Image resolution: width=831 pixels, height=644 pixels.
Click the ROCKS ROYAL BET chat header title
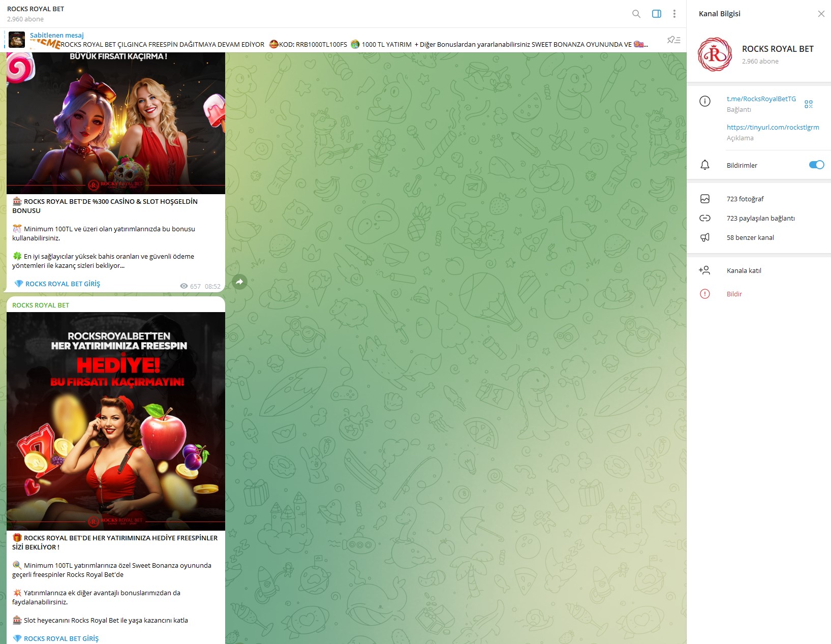[36, 9]
